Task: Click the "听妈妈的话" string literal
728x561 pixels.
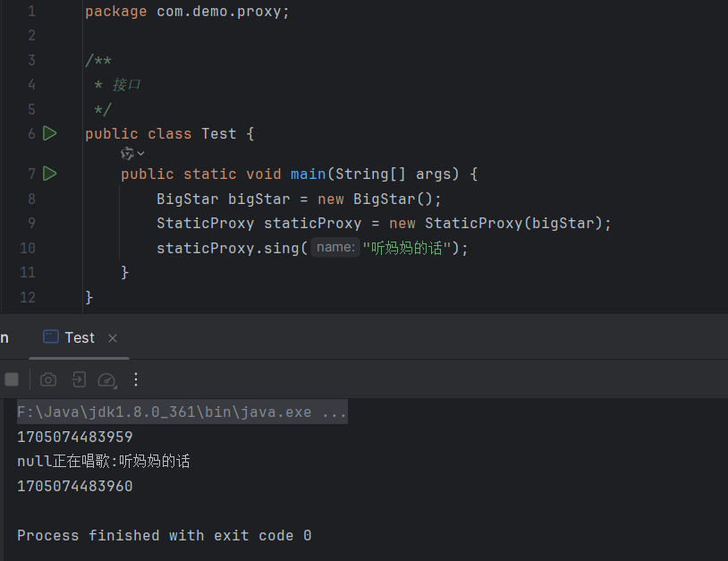Action: click(407, 248)
